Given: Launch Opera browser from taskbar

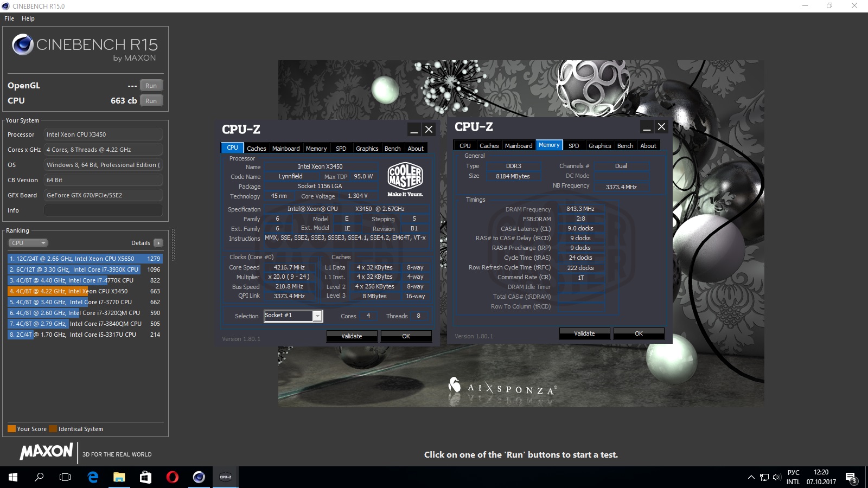Looking at the screenshot, I should coord(172,477).
